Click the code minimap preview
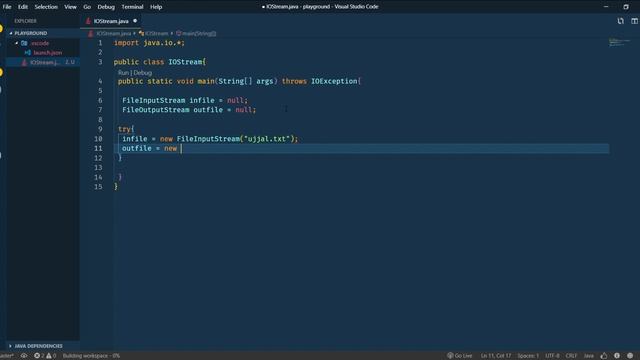The height and width of the screenshot is (360, 640). (619, 42)
